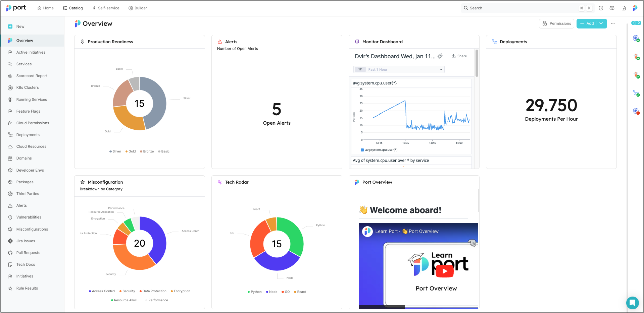This screenshot has width=644, height=313.
Task: Open the audit log history icon
Action: pos(601,8)
